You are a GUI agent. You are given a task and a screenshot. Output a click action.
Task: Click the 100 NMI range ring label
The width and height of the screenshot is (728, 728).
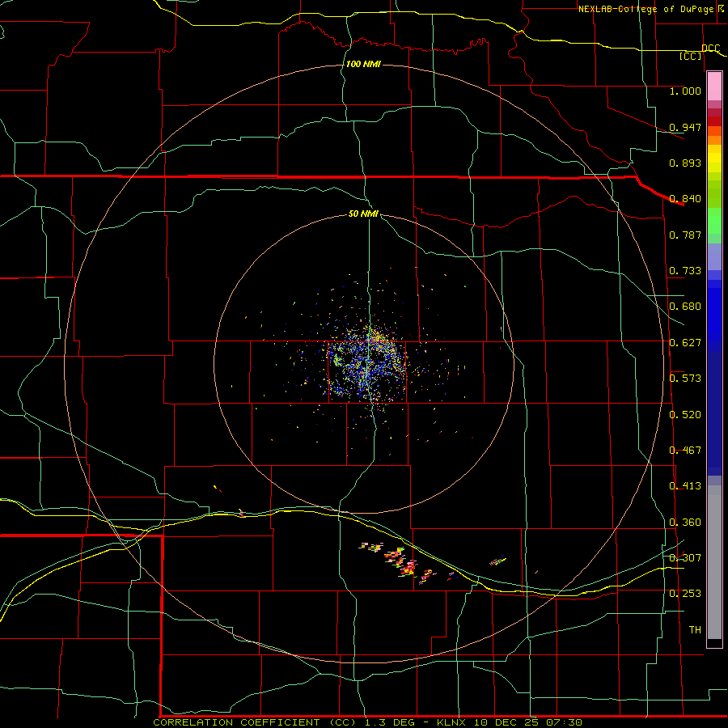tap(363, 64)
